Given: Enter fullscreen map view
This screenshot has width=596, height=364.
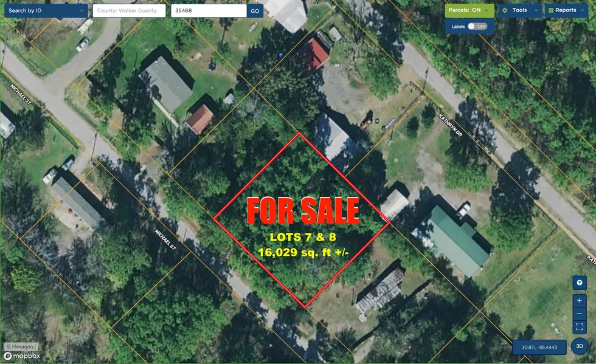Looking at the screenshot, I should tap(579, 327).
